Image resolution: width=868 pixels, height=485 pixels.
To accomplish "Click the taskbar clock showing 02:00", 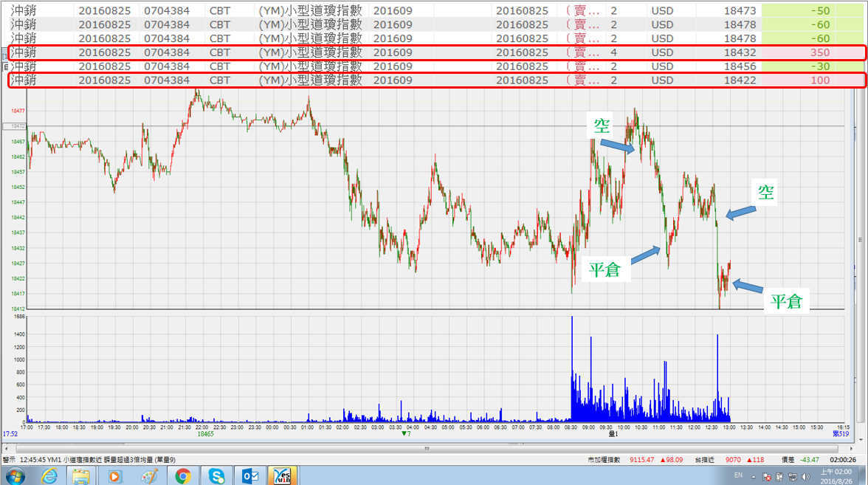I will tap(837, 476).
